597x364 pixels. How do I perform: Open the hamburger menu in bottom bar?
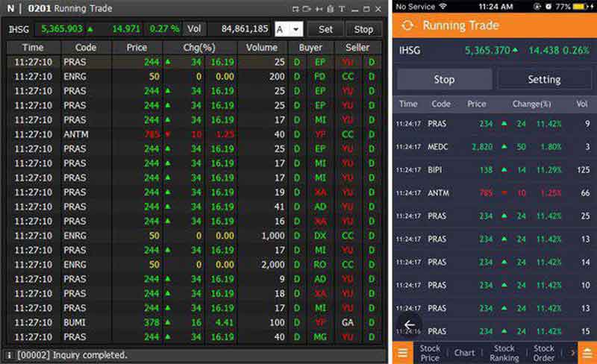pos(403,353)
